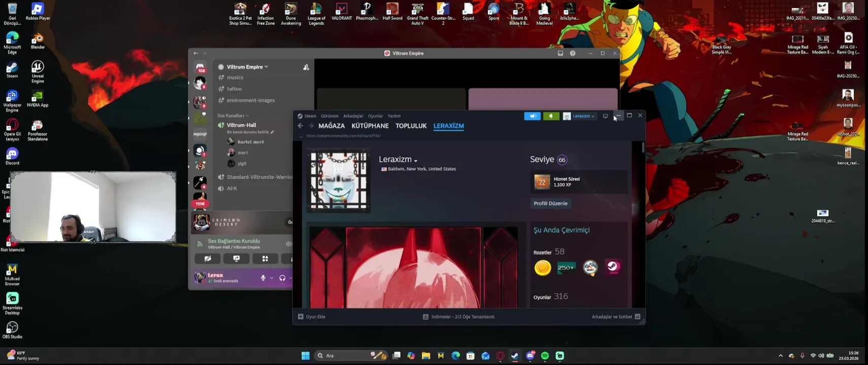Expand Viltrum Empire server dropdown in Discord
868x365 pixels.
247,67
